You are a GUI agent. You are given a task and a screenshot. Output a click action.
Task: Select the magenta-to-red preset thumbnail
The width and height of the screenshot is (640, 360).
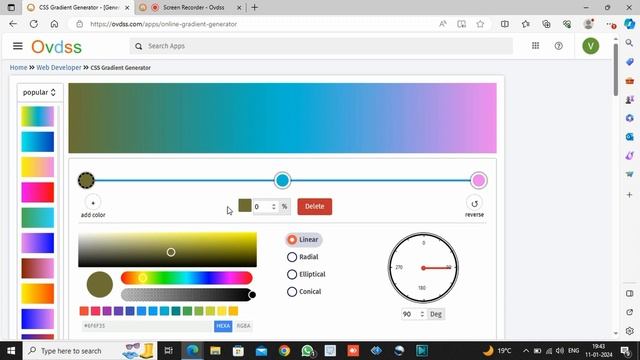[x=38, y=192]
